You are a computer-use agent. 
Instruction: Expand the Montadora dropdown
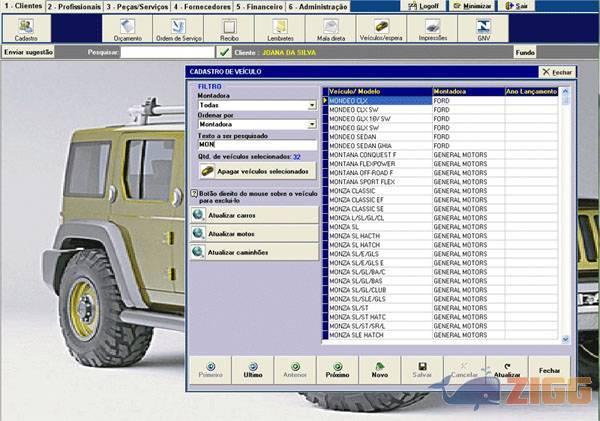(312, 105)
